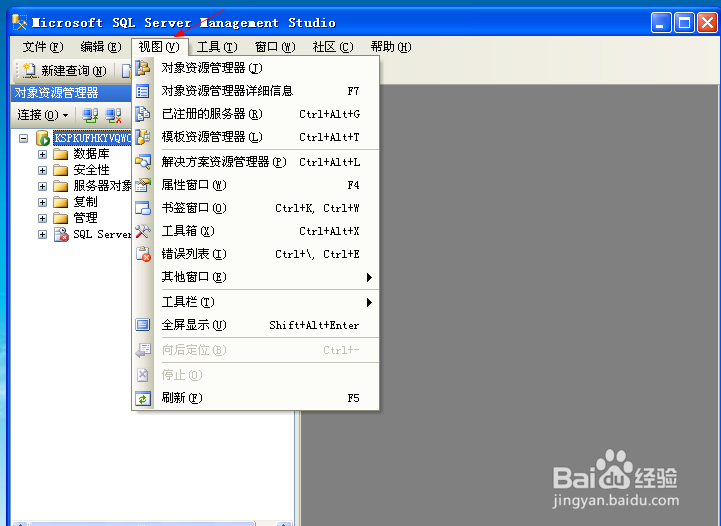Open the 编辑(E) menu

pos(101,47)
